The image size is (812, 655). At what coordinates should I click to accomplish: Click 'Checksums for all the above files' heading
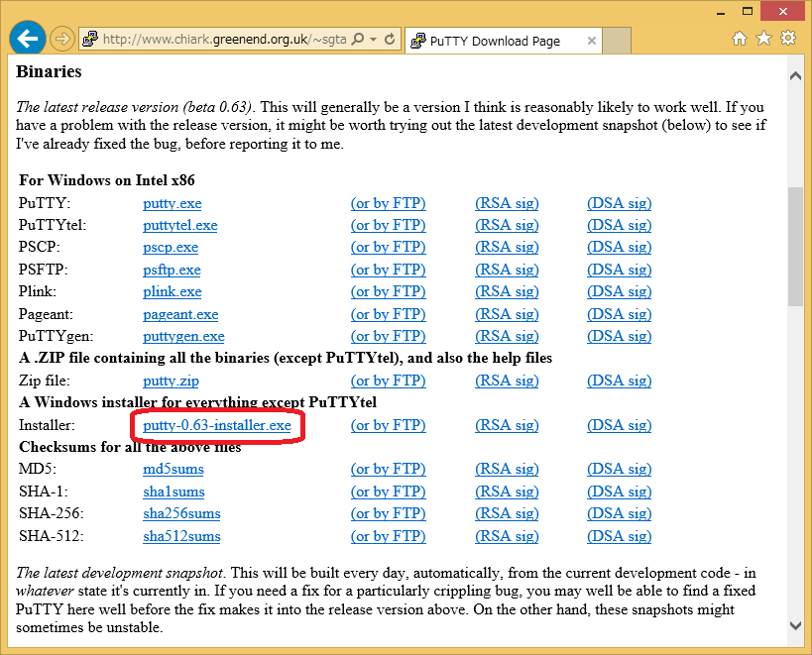coord(130,447)
